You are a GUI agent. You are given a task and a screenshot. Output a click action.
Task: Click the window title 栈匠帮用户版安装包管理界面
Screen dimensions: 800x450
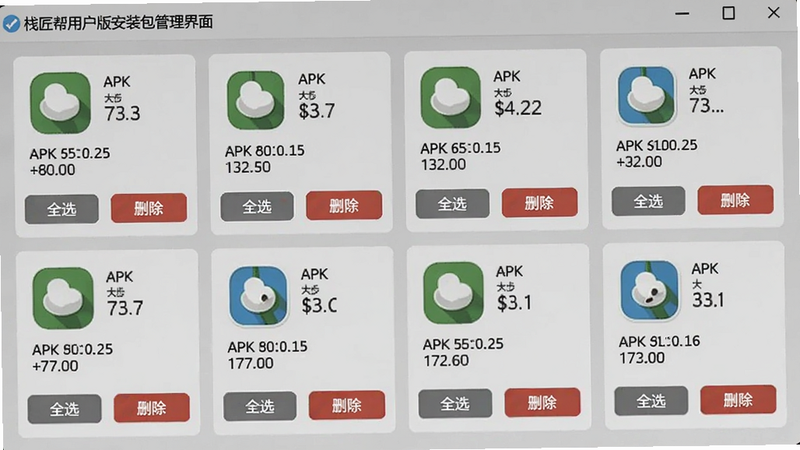[x=118, y=22]
